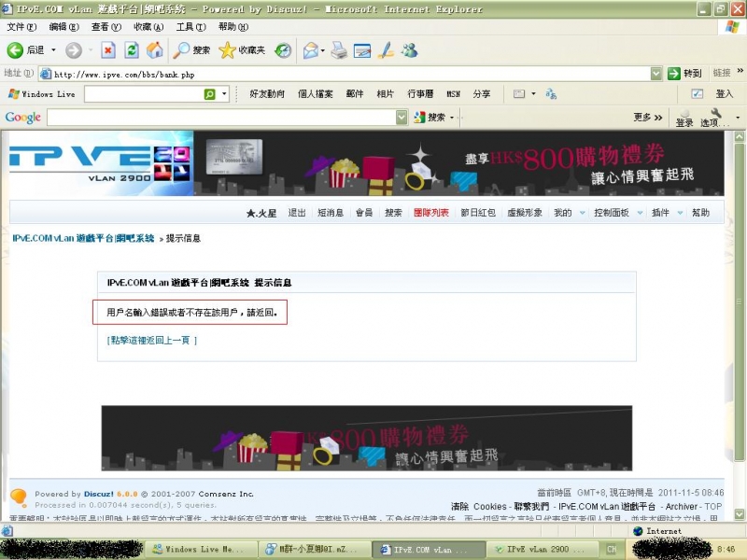Go to the Home page icon

click(154, 50)
